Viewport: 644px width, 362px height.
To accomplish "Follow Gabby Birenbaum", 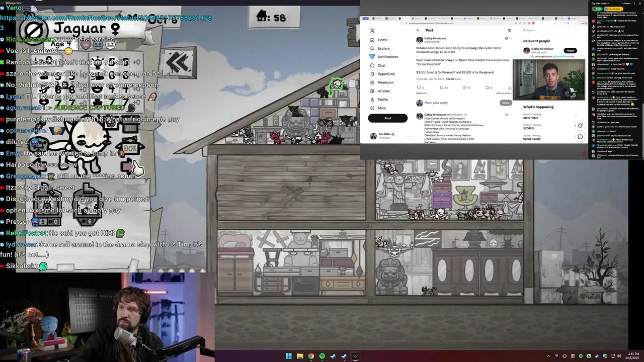I will (570, 50).
